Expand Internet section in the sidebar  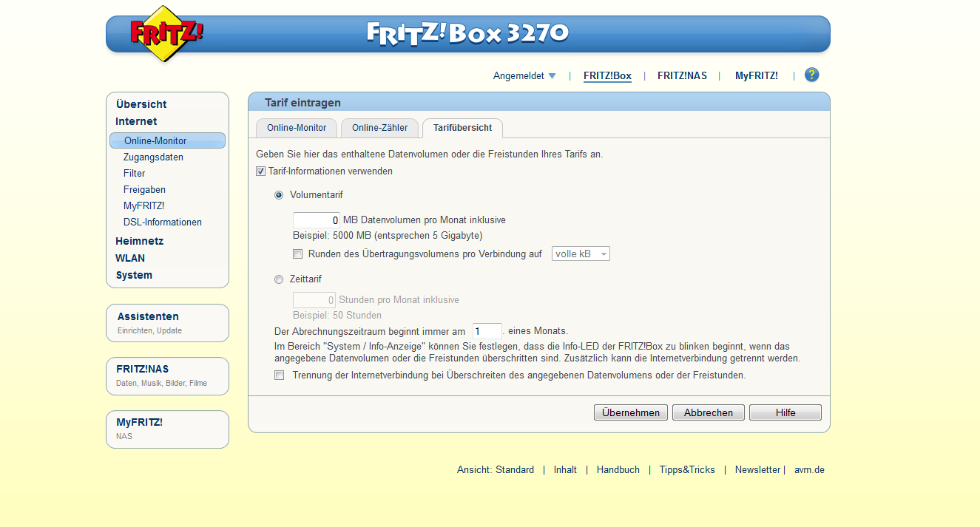(x=136, y=121)
